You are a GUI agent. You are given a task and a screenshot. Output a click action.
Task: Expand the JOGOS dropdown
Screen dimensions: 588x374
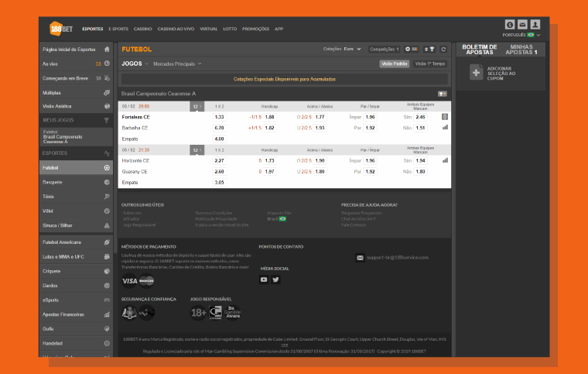point(135,63)
